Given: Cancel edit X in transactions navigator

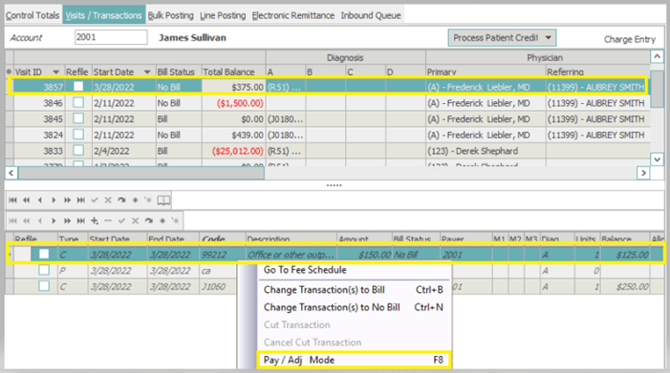Looking at the screenshot, I should coord(135,221).
